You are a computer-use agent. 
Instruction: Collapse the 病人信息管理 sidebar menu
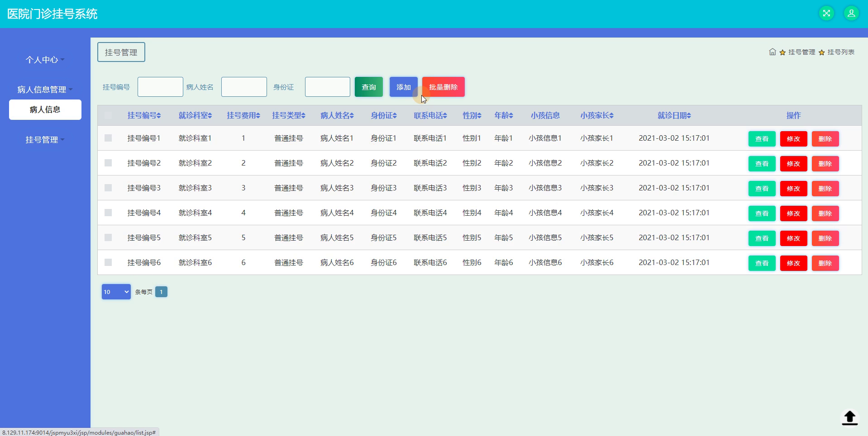coord(45,90)
